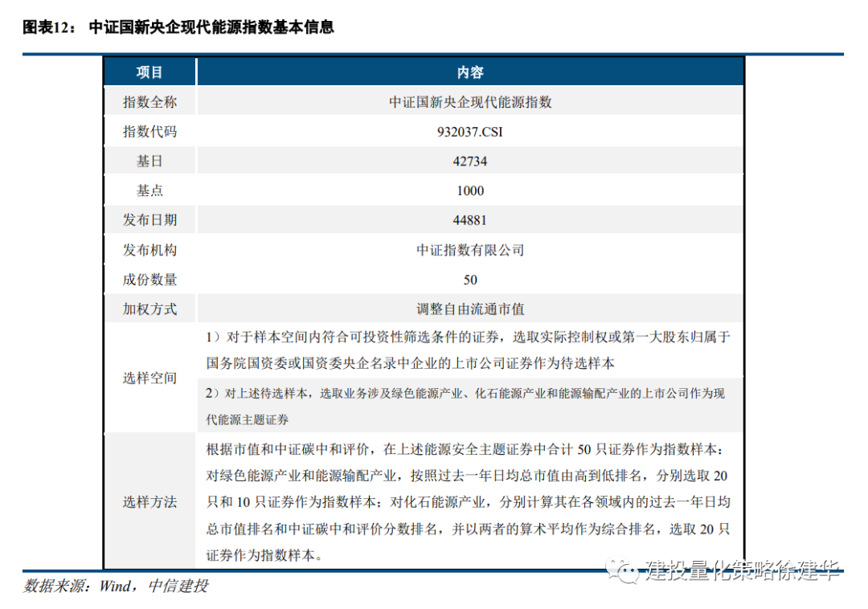868x609 pixels.
Task: Click the '指数全称' row label
Action: coord(149,102)
